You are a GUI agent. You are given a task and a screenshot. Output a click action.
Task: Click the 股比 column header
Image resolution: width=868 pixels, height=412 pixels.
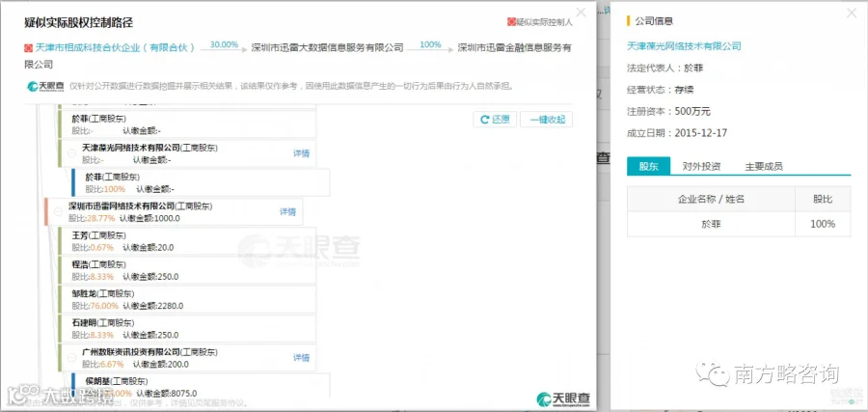[823, 199]
